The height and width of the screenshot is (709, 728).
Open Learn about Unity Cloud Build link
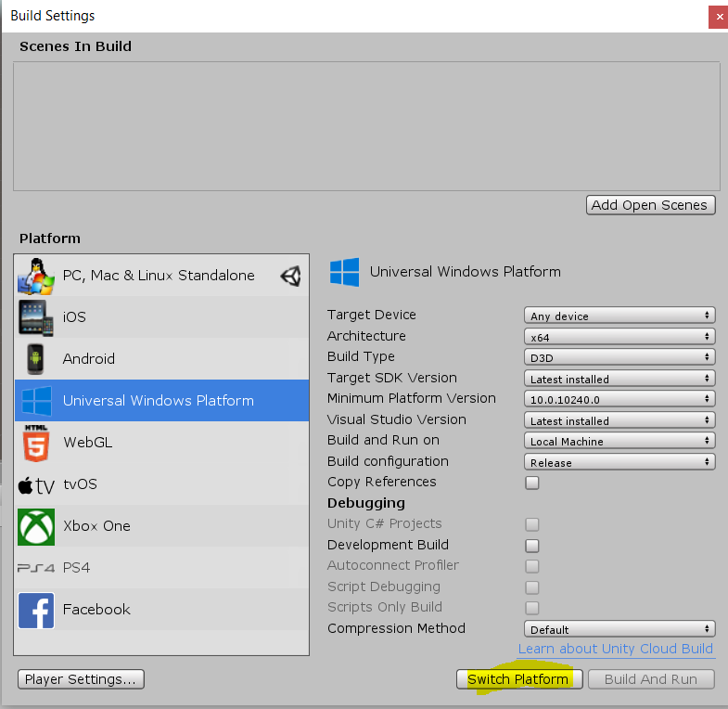[x=615, y=649]
